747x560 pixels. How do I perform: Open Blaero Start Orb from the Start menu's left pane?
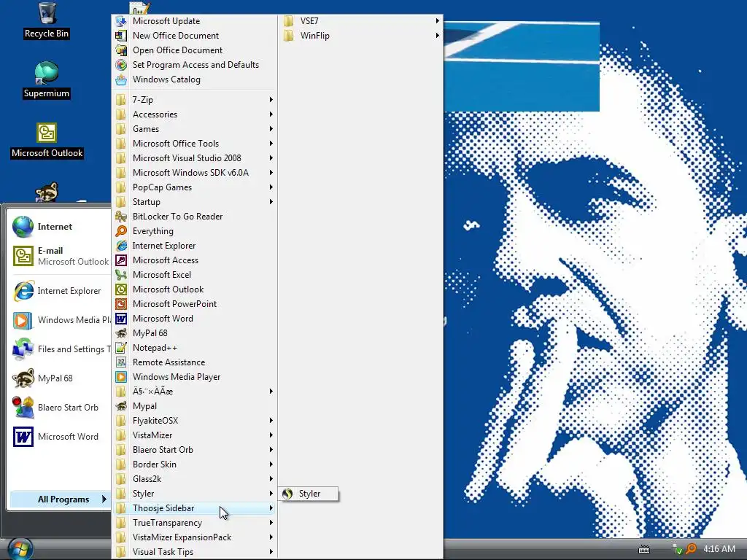(60, 408)
